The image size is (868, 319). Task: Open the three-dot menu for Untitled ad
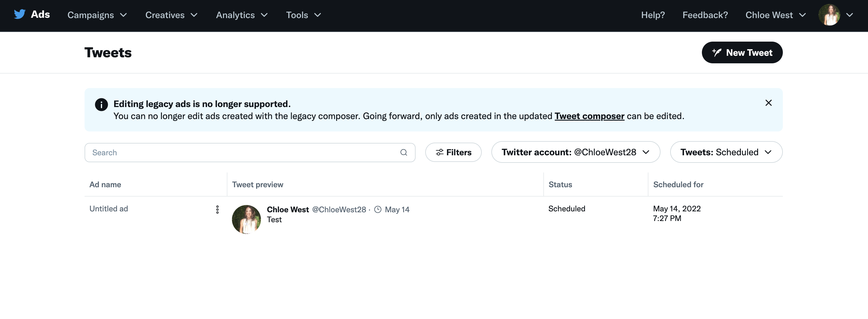(x=217, y=210)
